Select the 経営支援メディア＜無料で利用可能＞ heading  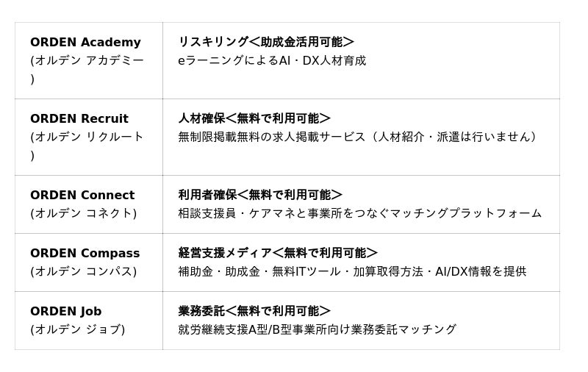click(x=277, y=253)
